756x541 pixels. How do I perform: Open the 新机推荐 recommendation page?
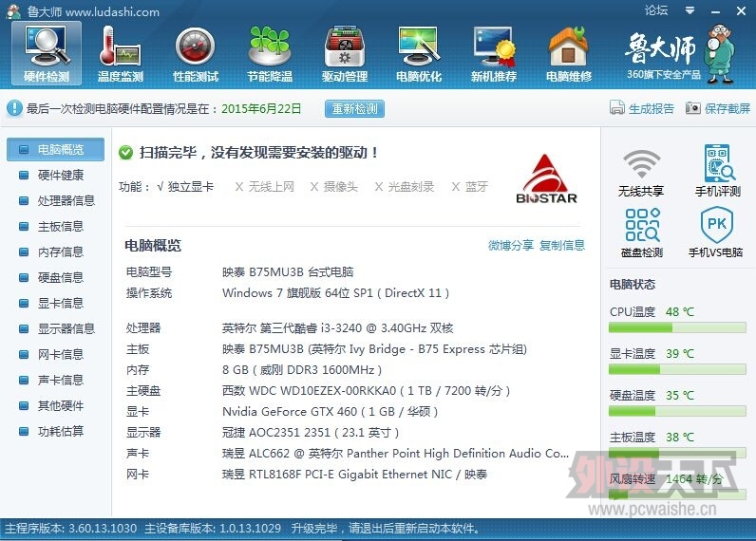coord(493,53)
